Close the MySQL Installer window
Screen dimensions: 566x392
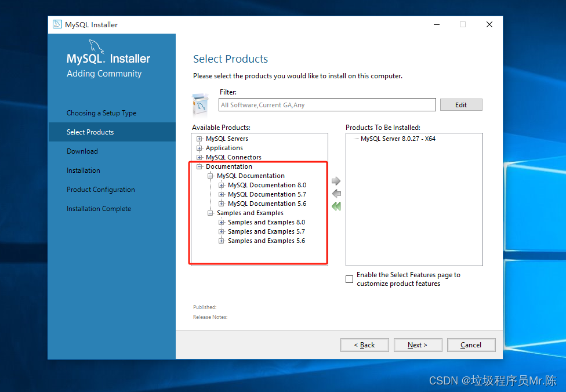pos(489,24)
